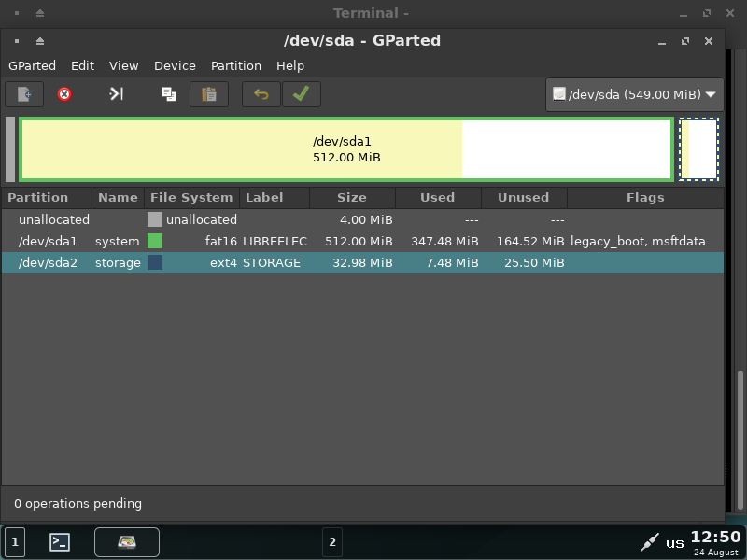
Task: Open the Device menu
Action: (x=175, y=65)
